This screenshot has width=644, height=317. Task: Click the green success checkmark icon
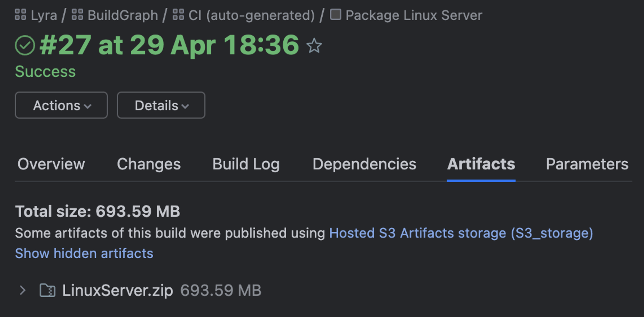[25, 45]
